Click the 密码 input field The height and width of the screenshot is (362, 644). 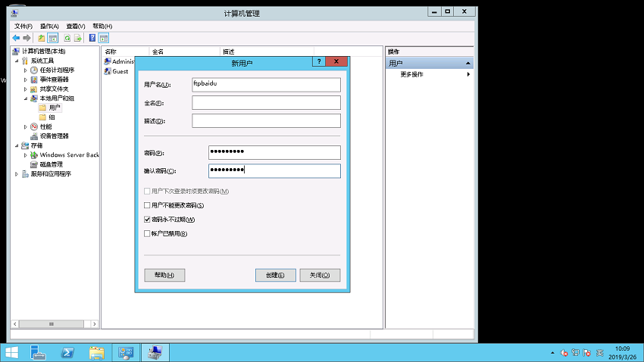click(274, 153)
